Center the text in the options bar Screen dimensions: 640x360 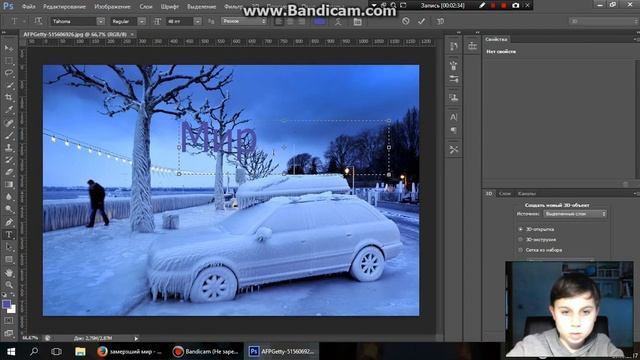290,21
